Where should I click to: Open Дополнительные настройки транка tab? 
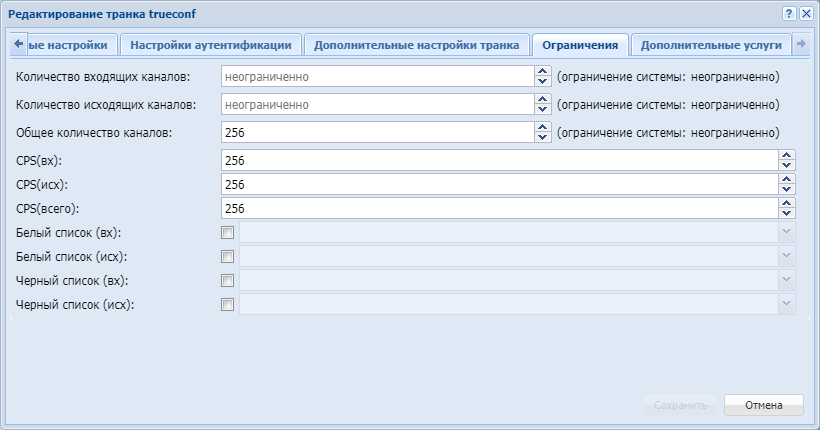point(416,45)
